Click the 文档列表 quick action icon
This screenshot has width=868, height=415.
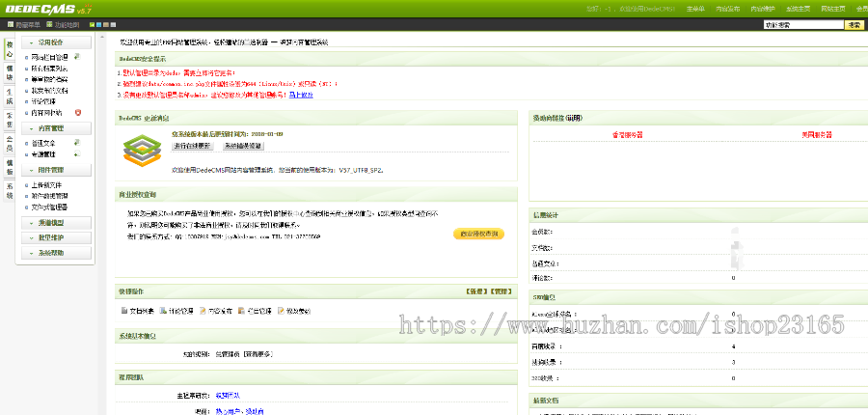coord(124,311)
